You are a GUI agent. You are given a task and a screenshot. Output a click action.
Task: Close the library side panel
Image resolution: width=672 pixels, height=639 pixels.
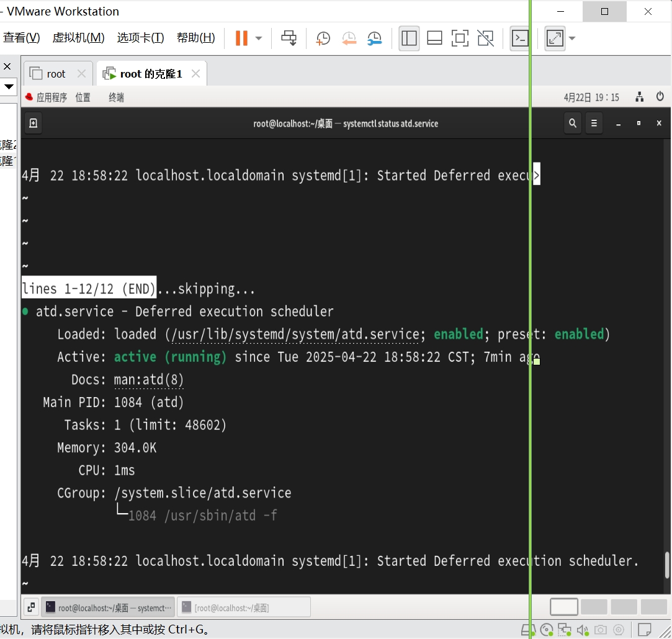(7, 66)
